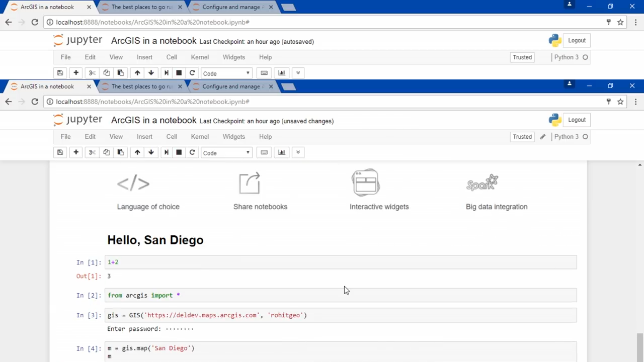This screenshot has width=644, height=362.
Task: Open command palette keyboard icon, unsaved-changes window
Action: pyautogui.click(x=264, y=152)
